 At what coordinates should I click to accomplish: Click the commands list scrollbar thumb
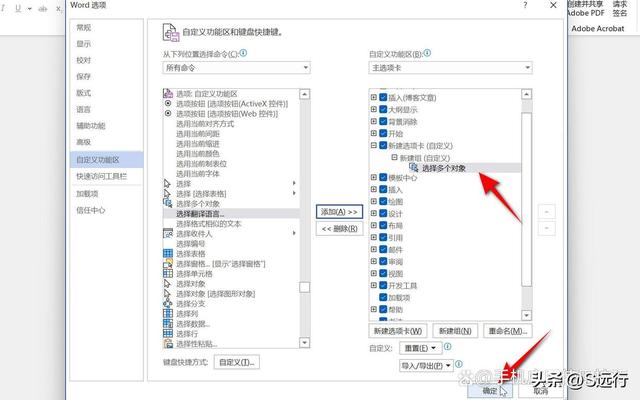tap(304, 287)
